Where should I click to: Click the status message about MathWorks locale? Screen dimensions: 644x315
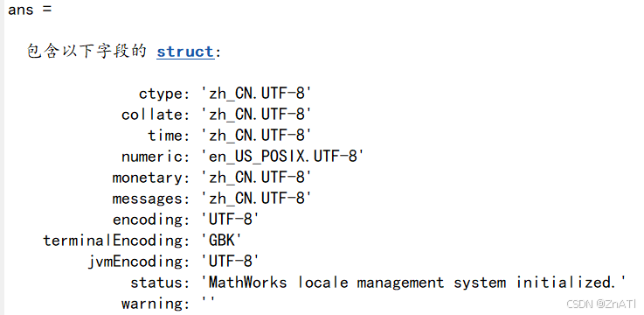pos(413,283)
